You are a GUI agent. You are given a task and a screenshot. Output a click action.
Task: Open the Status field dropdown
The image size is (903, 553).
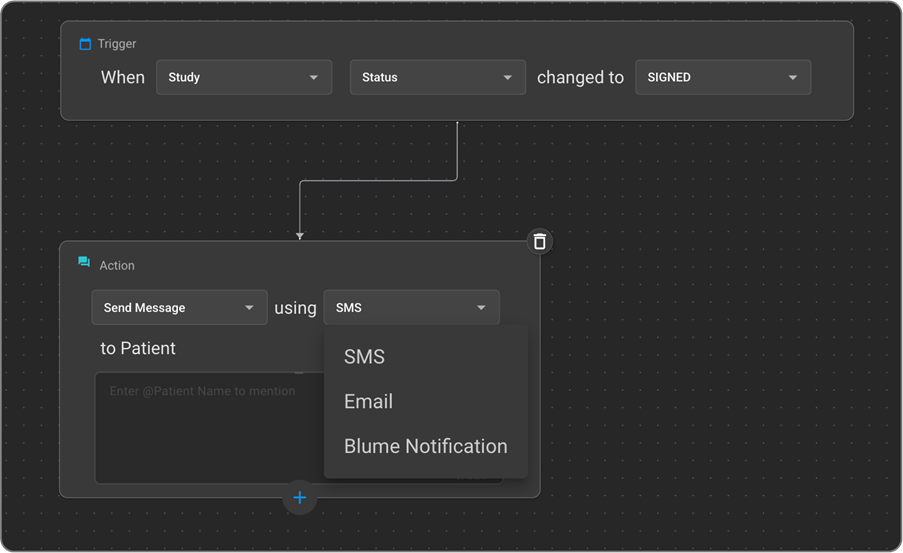tap(437, 78)
